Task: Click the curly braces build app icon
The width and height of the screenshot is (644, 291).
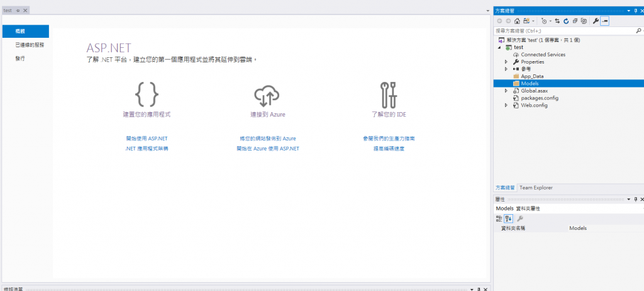Action: (147, 94)
